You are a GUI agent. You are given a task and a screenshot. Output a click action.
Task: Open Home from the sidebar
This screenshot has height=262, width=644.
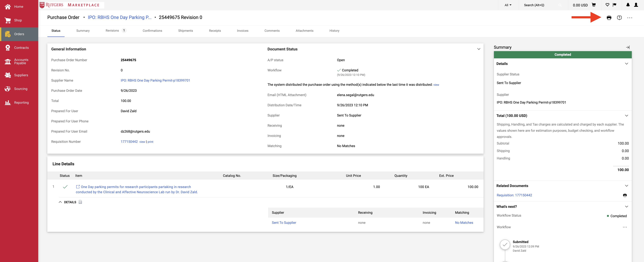19,6
